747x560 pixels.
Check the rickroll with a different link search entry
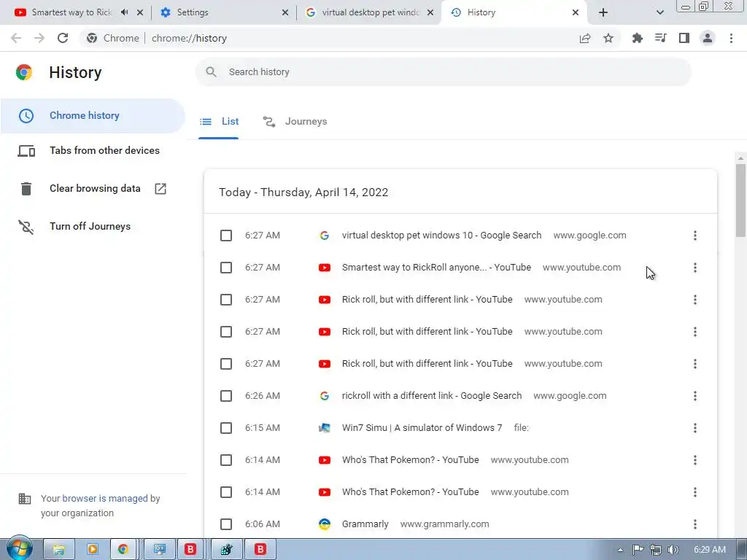(x=226, y=396)
